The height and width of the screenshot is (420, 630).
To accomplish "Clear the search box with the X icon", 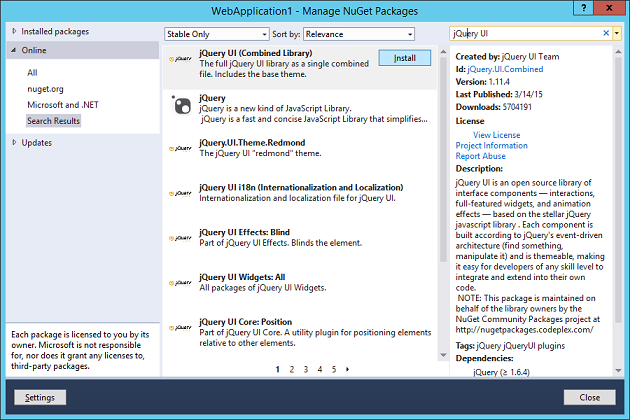I will coord(606,33).
